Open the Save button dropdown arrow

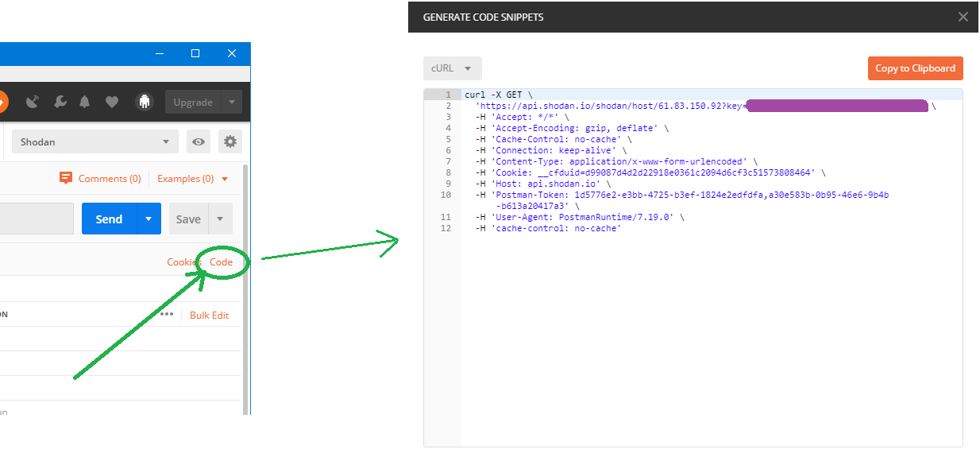[220, 219]
